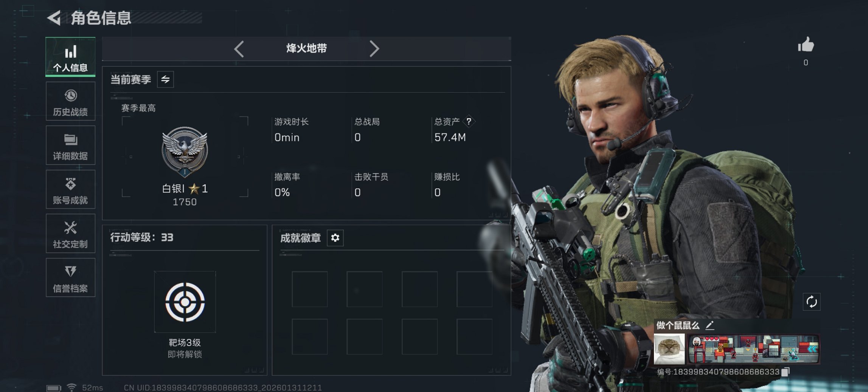Give a thumbs-up like to this profile
Image resolution: width=868 pixels, height=392 pixels.
[x=806, y=45]
